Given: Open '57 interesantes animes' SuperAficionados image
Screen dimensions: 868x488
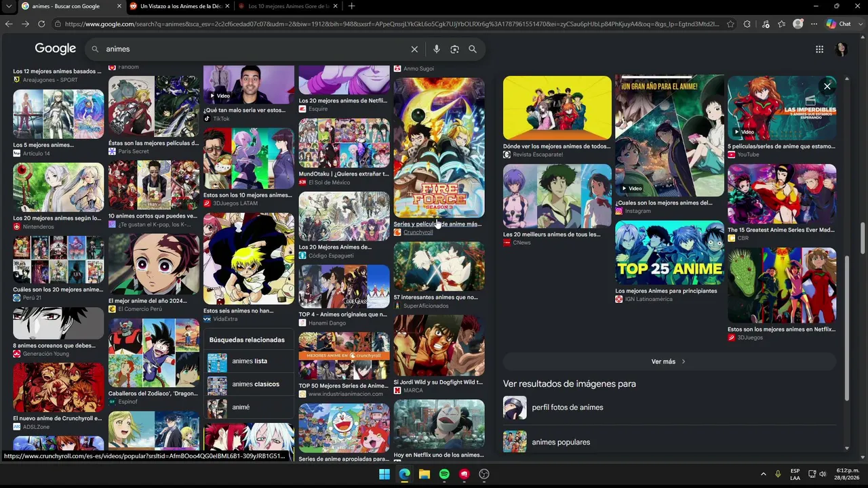Looking at the screenshot, I should click(439, 266).
